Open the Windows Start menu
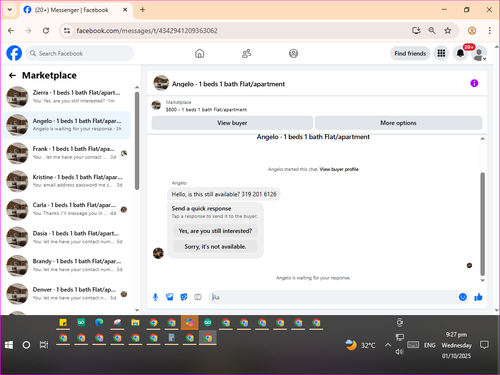Screen dimensions: 500x375 [x=9, y=345]
